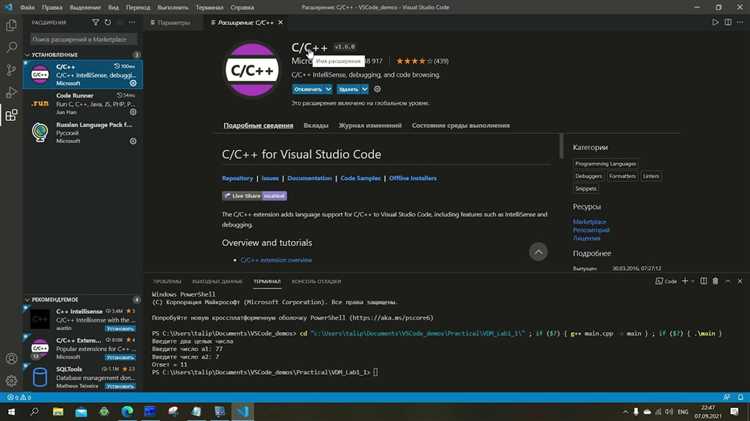The width and height of the screenshot is (750, 421).
Task: Open Run and Debug view in activity bar
Action: click(x=11, y=92)
